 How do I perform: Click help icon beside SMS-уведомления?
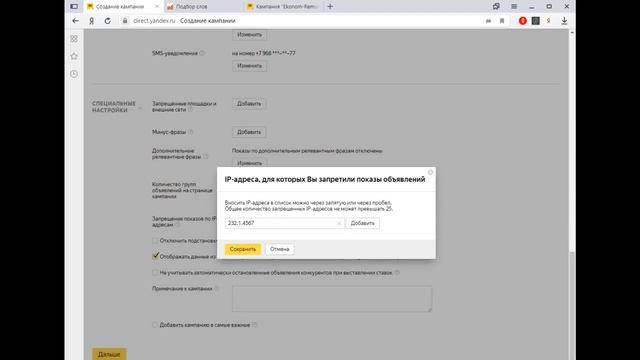pos(202,53)
